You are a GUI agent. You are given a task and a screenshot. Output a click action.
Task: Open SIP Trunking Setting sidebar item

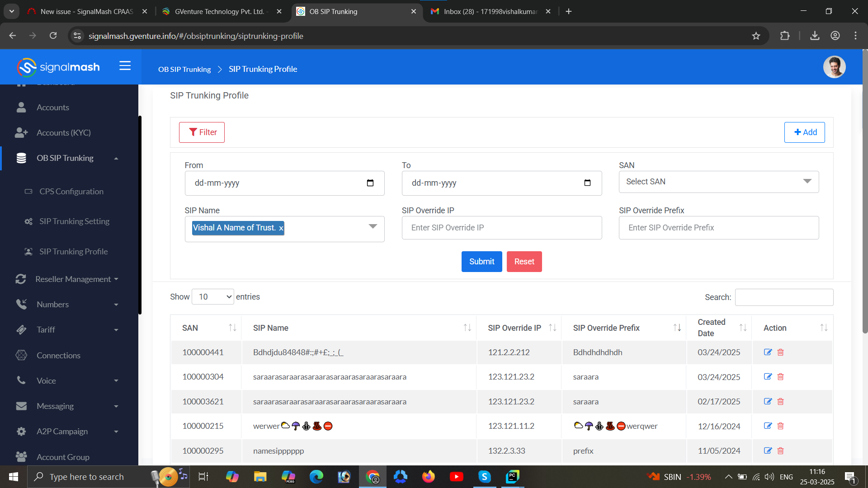[x=74, y=221]
